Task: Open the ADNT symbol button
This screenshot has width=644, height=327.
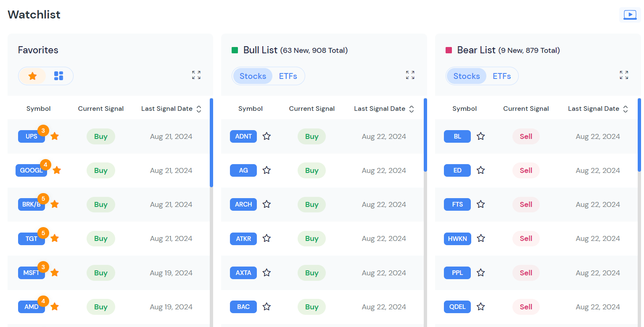Action: tap(243, 136)
